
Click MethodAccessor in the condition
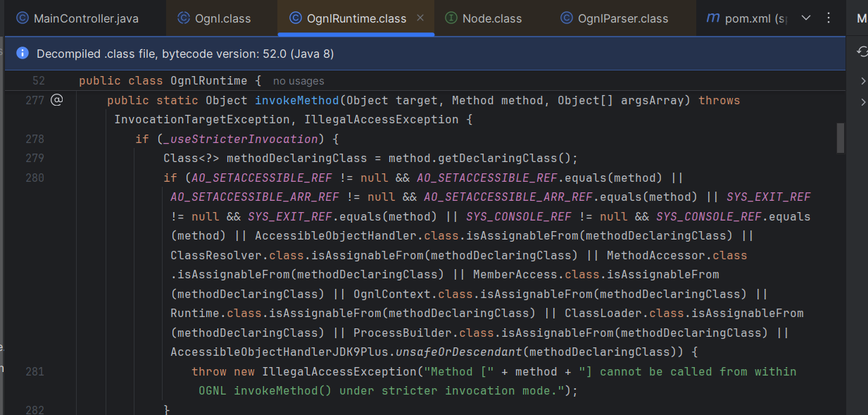coord(656,254)
